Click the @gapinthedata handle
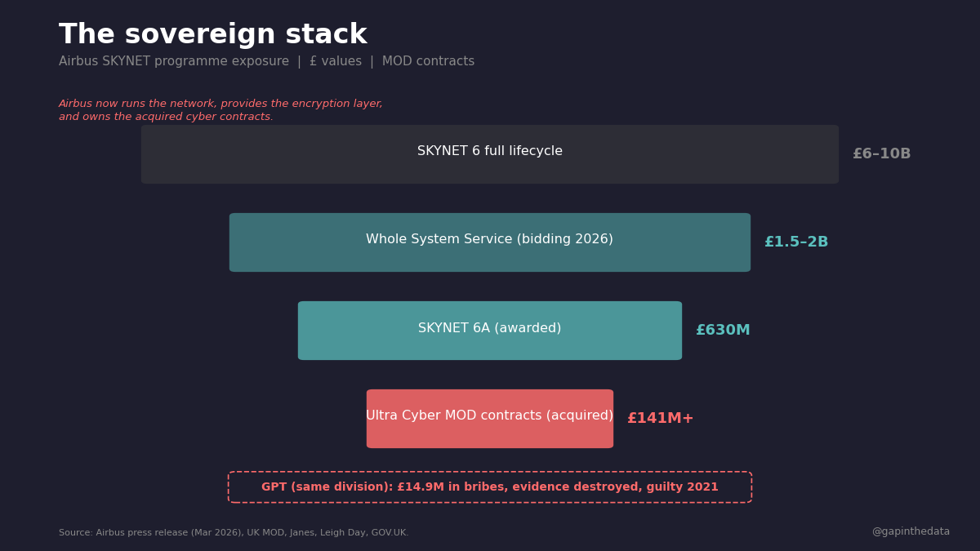This screenshot has height=551, width=980. 910,532
